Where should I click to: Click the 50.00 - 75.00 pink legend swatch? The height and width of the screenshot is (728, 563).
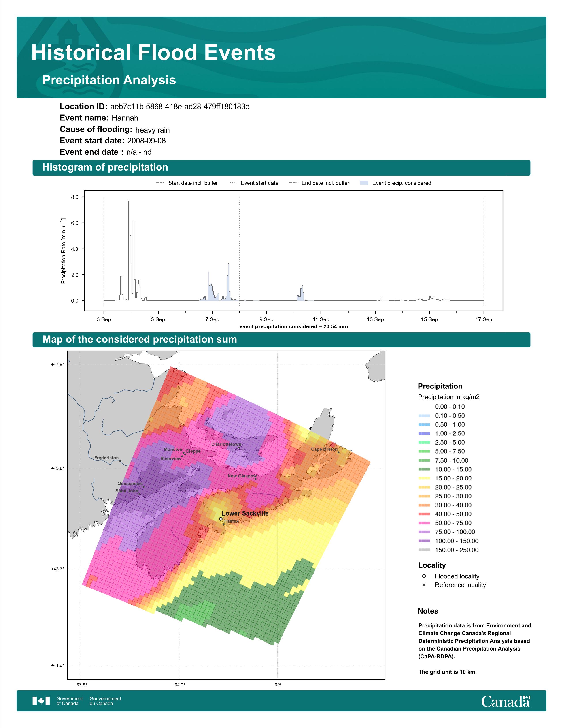[x=424, y=523]
